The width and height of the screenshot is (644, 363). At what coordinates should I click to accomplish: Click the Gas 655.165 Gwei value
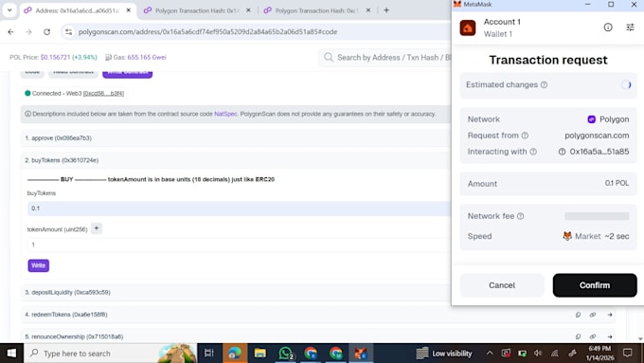[147, 57]
